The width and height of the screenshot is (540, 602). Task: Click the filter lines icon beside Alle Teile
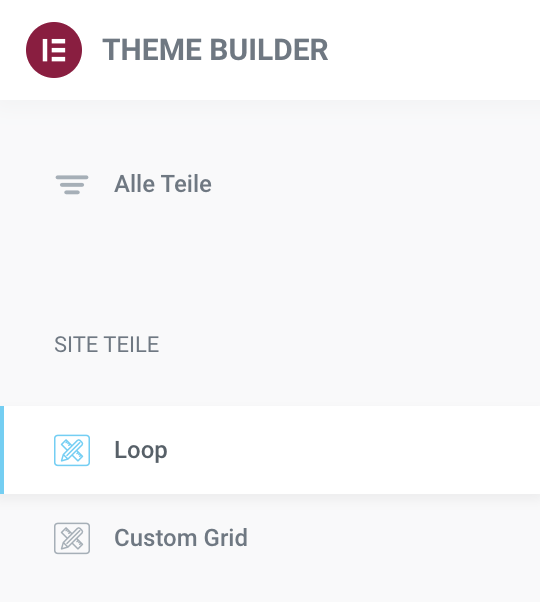pyautogui.click(x=72, y=185)
